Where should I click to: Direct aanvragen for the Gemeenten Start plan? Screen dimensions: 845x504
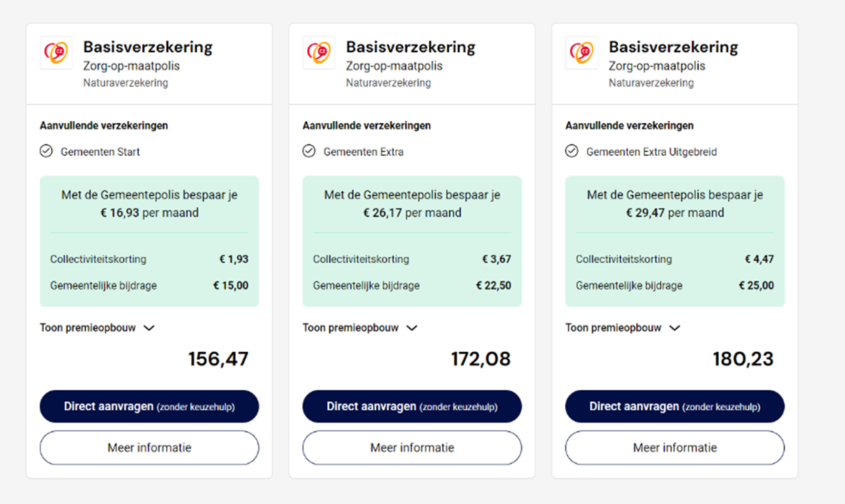(149, 406)
